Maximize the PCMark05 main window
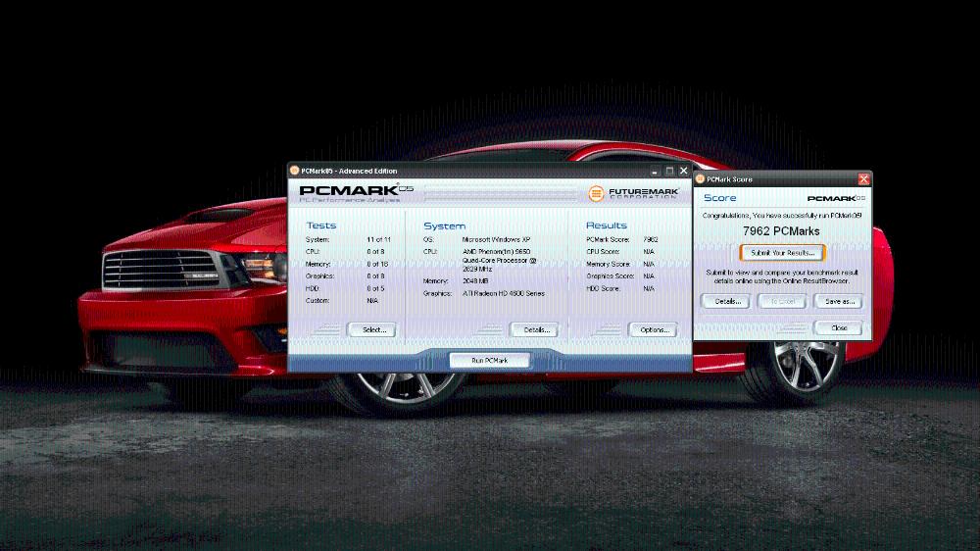 pos(669,171)
